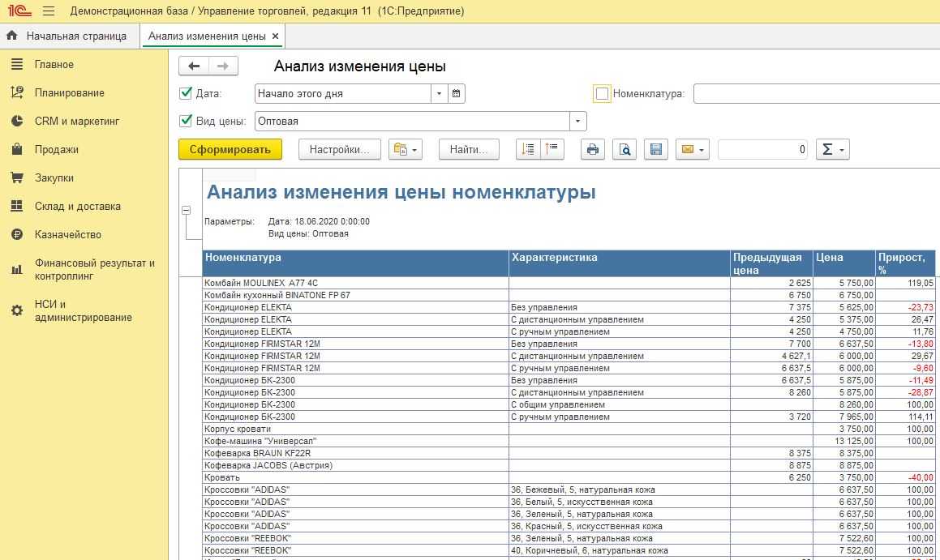Uncheck the Вид цены checkbox
Image resolution: width=940 pixels, height=560 pixels.
[185, 121]
